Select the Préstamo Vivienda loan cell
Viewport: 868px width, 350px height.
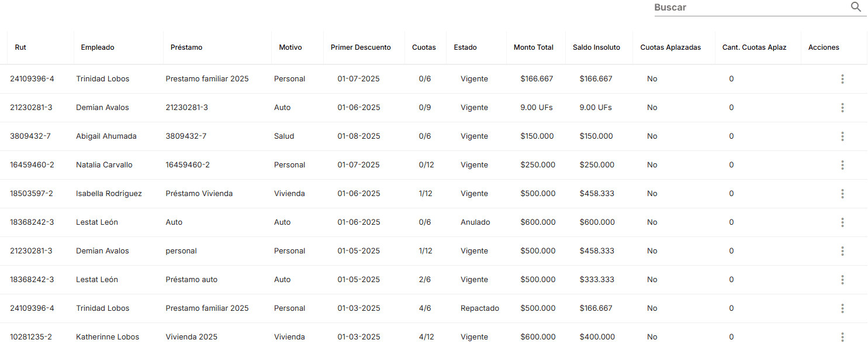point(199,194)
